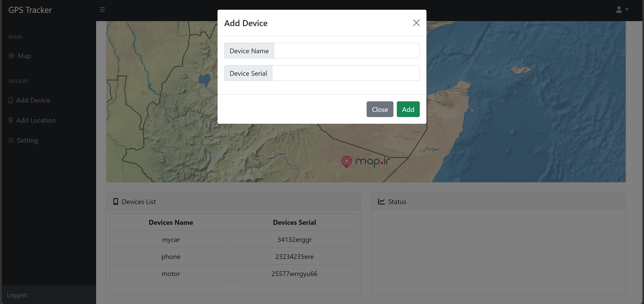The height and width of the screenshot is (304, 644).
Task: Click the Devices Serial column header
Action: tap(294, 222)
